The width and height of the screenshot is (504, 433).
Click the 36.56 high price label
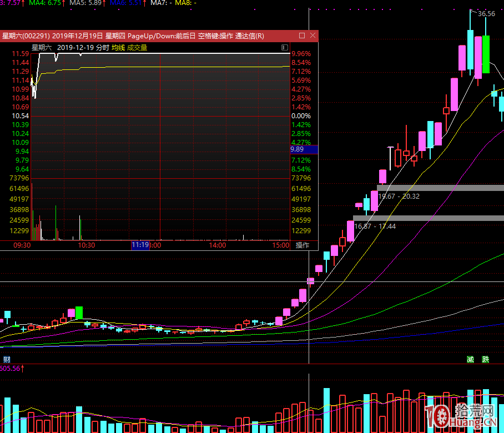click(x=486, y=14)
